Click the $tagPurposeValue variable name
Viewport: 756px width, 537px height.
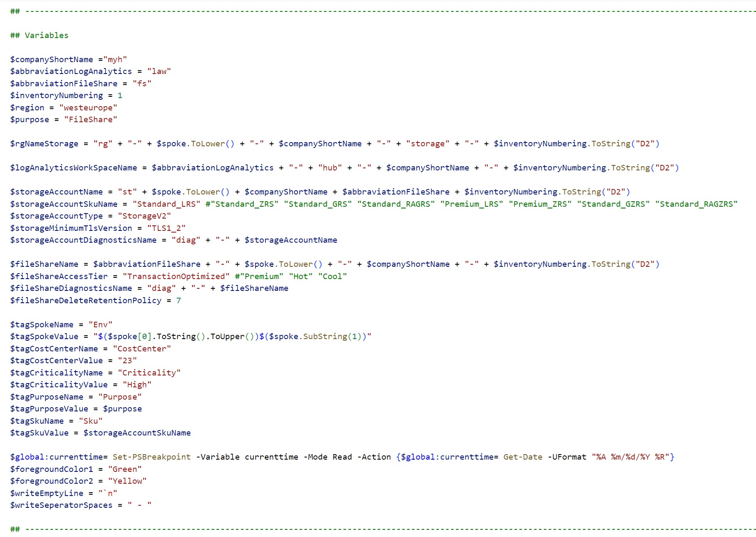(49, 409)
